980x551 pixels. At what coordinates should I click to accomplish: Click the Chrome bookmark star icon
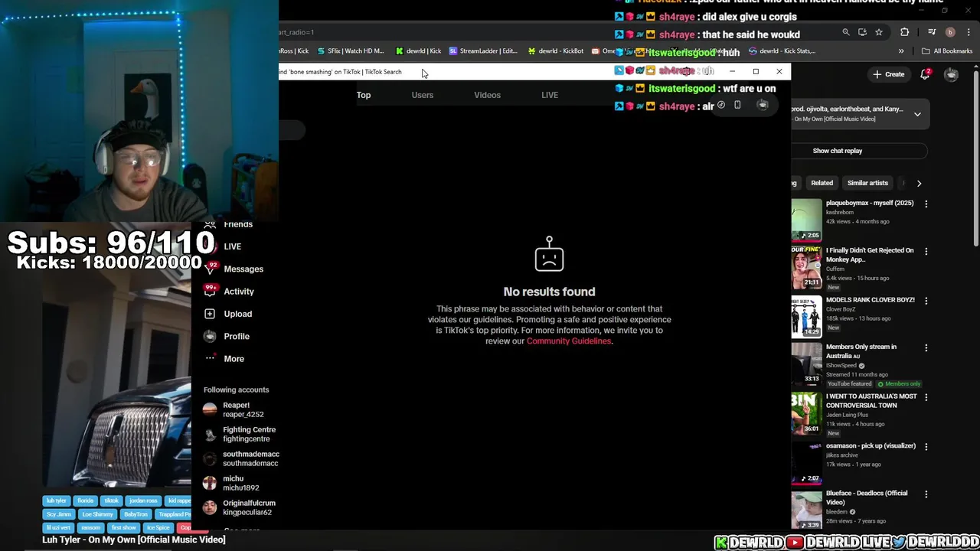pos(879,32)
